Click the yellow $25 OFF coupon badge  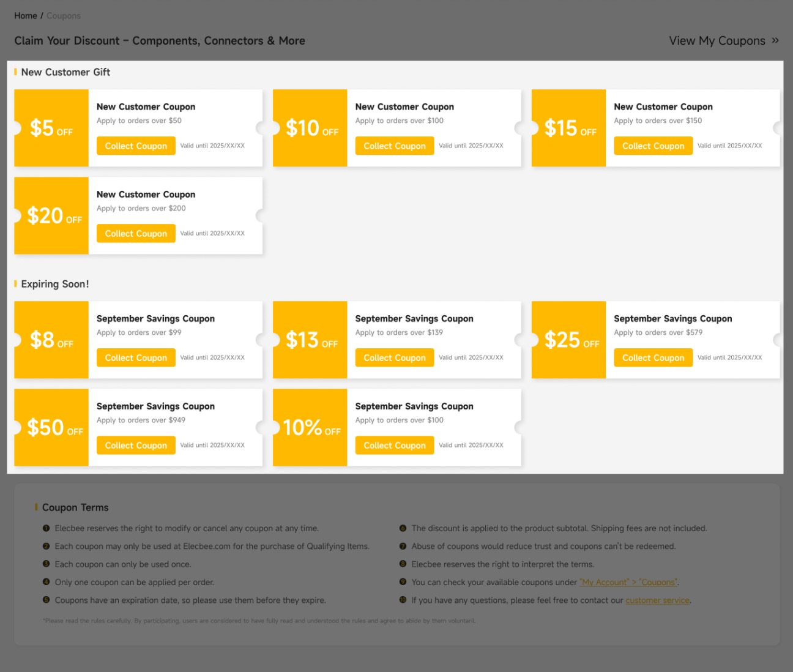pyautogui.click(x=569, y=340)
